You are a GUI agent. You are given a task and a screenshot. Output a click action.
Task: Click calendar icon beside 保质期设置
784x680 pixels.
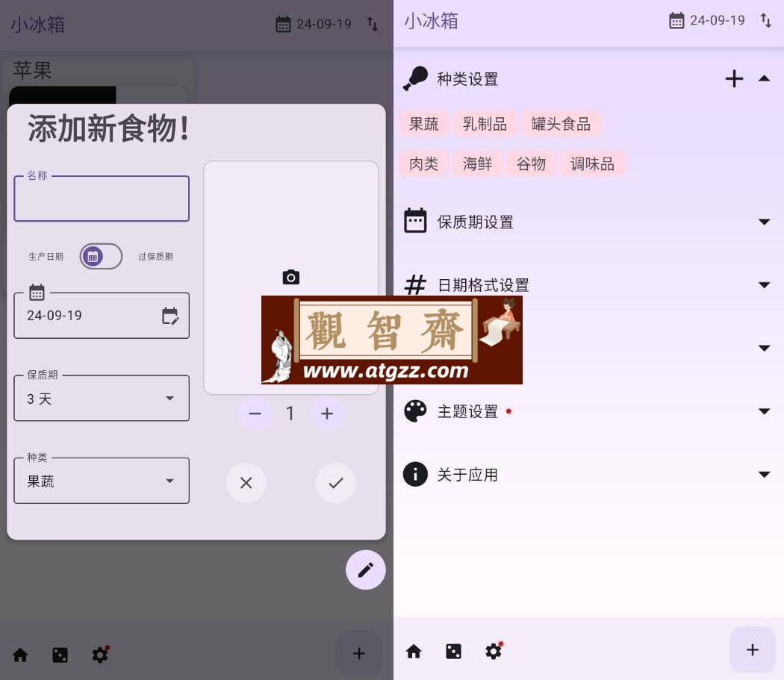[415, 220]
